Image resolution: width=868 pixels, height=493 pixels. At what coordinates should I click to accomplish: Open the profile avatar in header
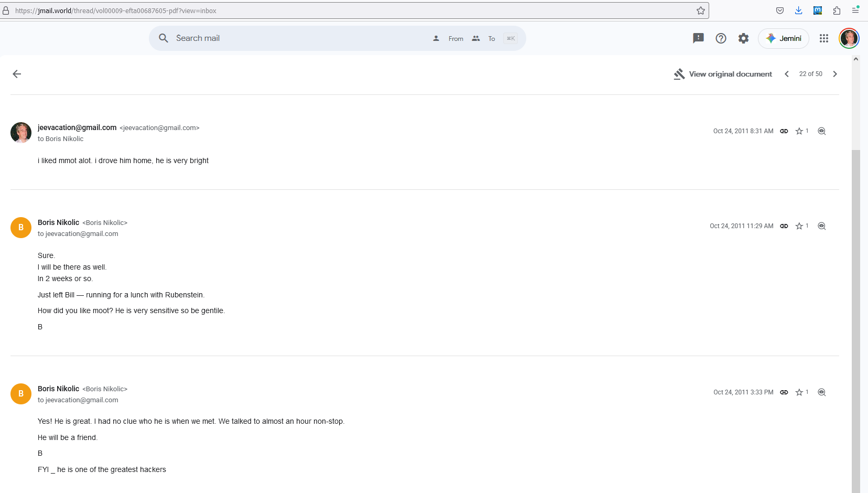click(x=849, y=38)
